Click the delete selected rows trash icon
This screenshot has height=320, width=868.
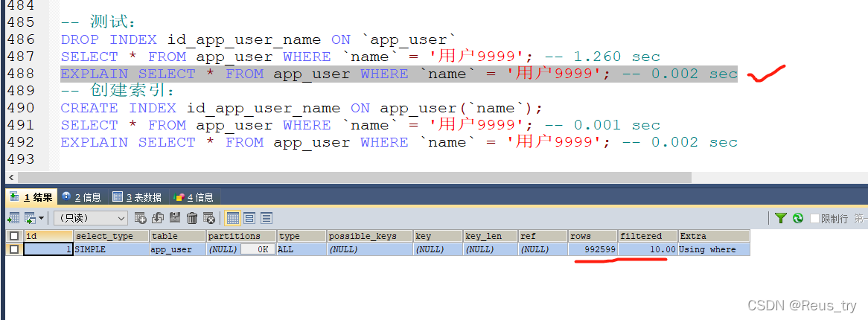point(192,217)
